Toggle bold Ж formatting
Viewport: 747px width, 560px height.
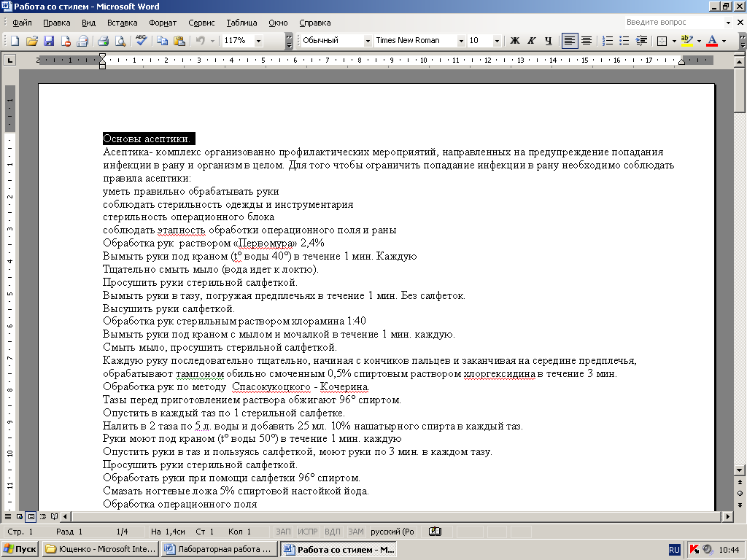click(x=514, y=41)
